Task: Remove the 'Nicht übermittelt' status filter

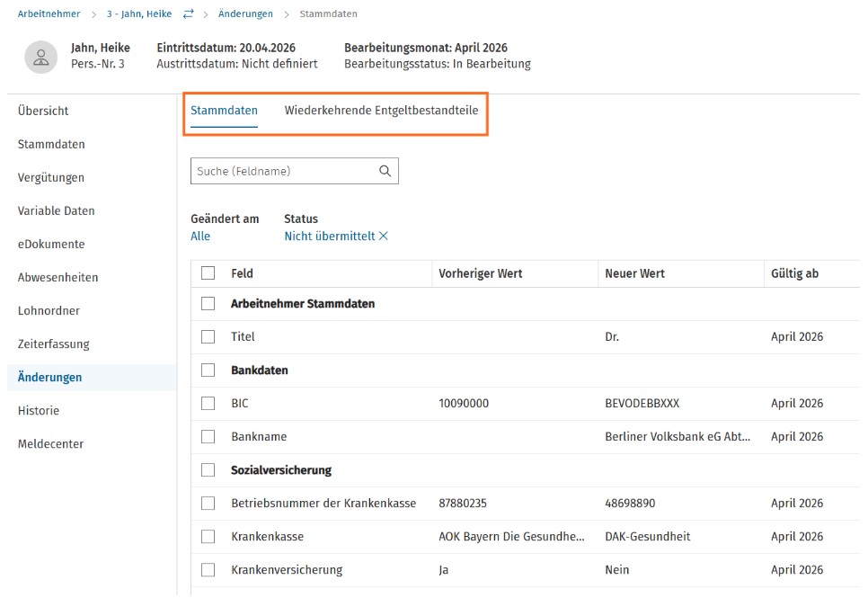Action: point(383,236)
